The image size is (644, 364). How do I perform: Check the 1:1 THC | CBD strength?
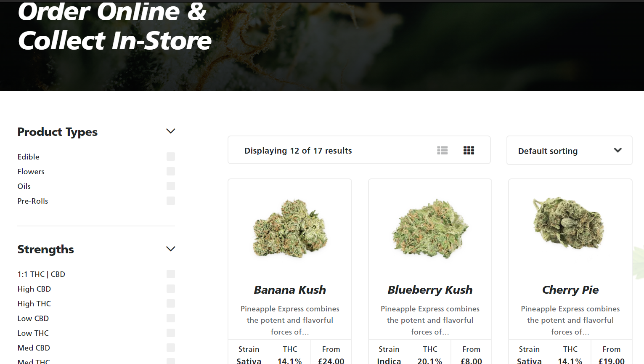tap(170, 274)
